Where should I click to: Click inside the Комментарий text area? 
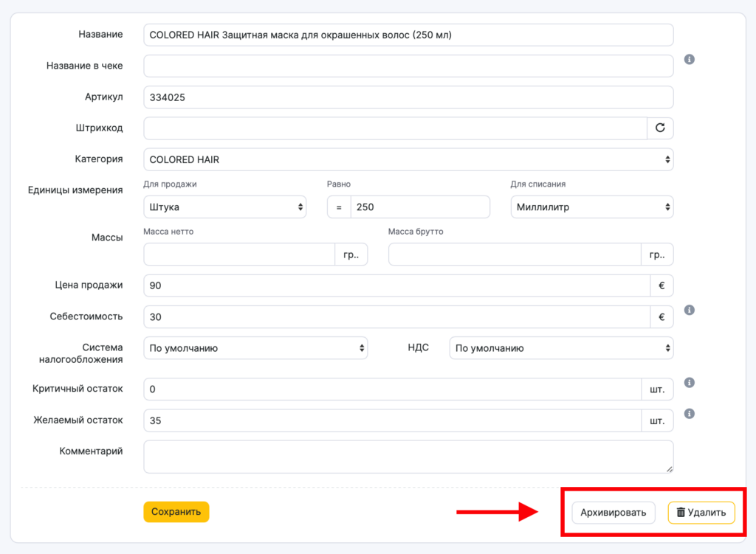point(408,457)
